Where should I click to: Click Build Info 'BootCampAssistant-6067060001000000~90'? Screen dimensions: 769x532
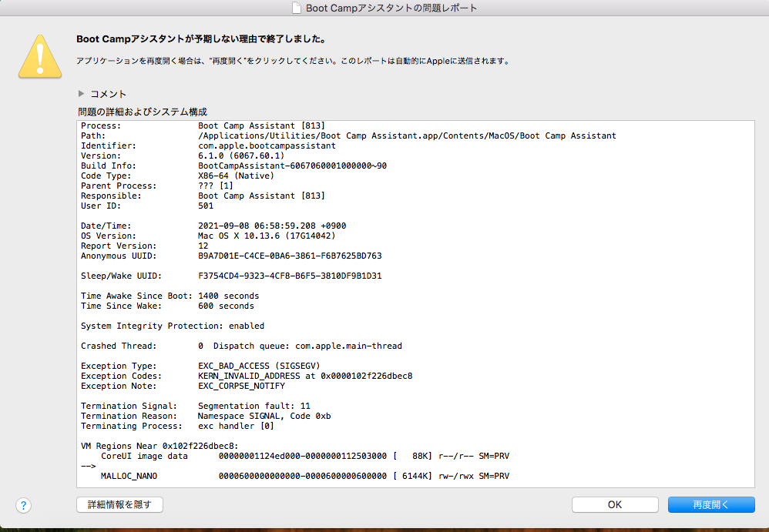click(292, 166)
